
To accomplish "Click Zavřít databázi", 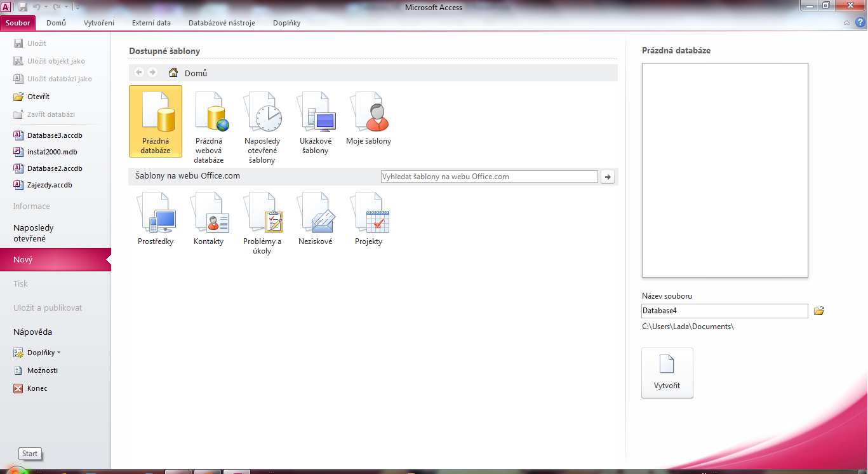I will click(44, 114).
